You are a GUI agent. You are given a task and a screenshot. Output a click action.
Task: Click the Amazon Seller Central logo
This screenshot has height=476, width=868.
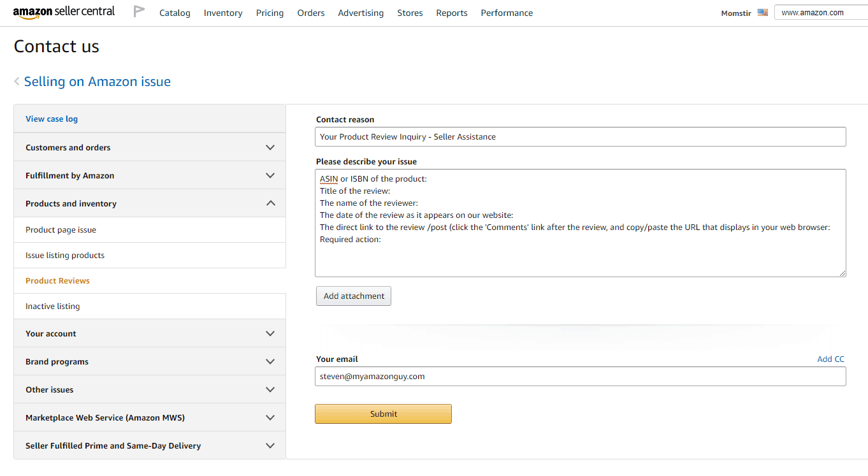[64, 13]
